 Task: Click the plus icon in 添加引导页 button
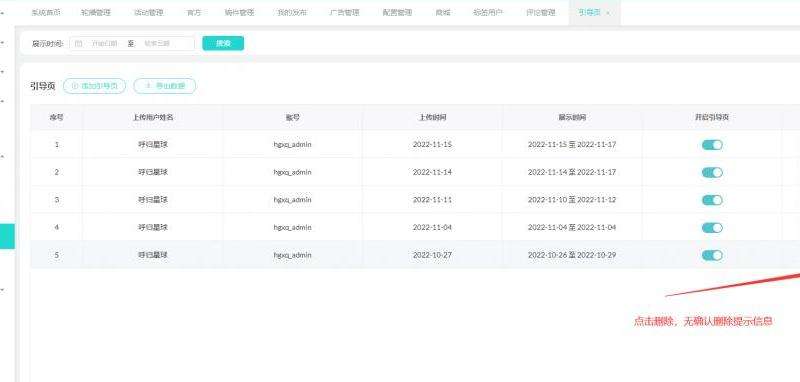tap(75, 86)
